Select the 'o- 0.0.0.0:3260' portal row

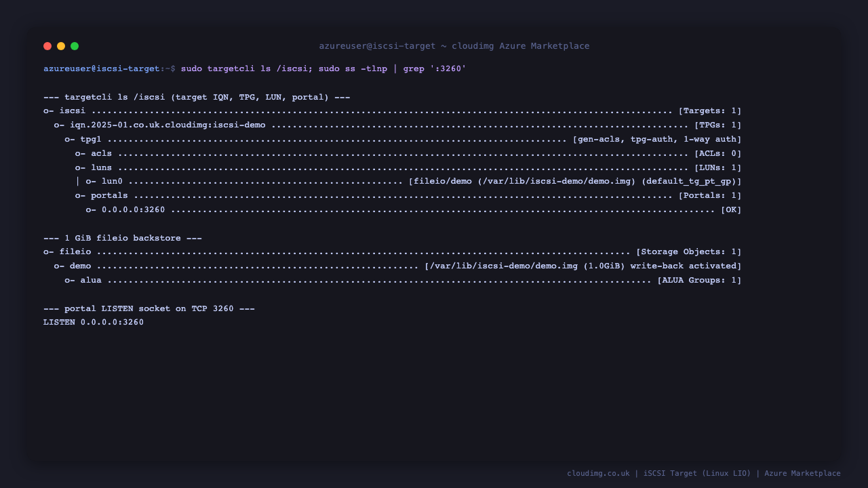(x=414, y=210)
